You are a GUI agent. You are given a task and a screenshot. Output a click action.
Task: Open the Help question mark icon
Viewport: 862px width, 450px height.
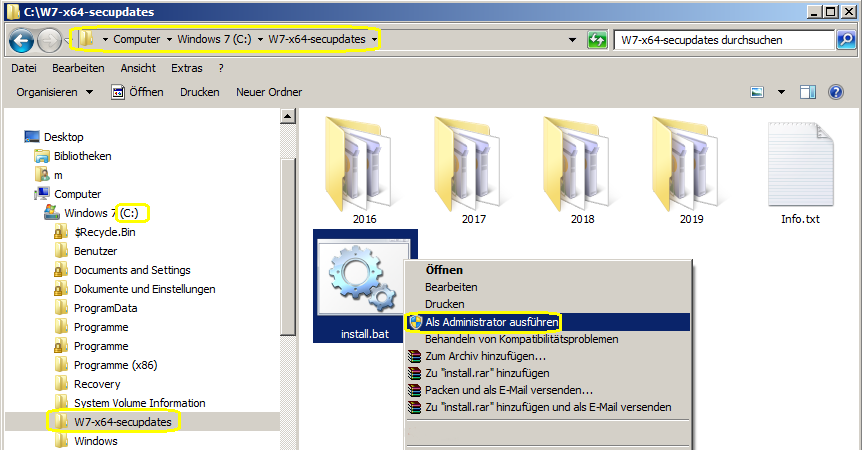[836, 92]
